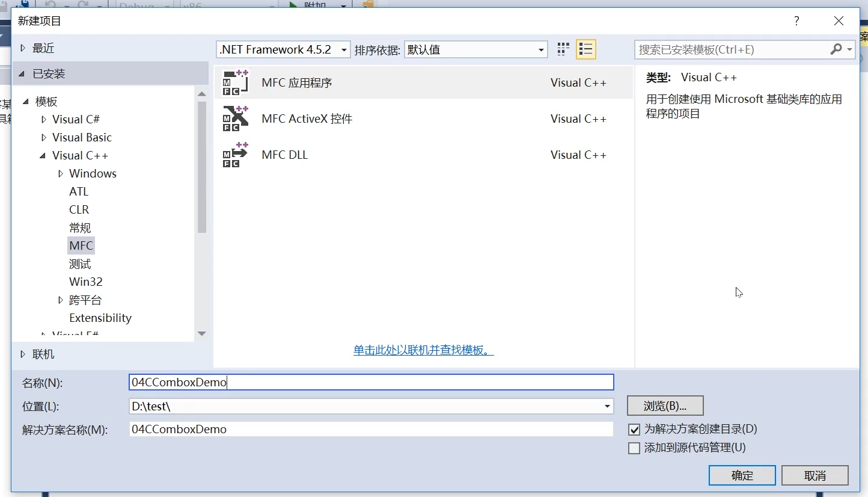Select the MFC DLL template icon
The image size is (868, 497).
(x=235, y=155)
